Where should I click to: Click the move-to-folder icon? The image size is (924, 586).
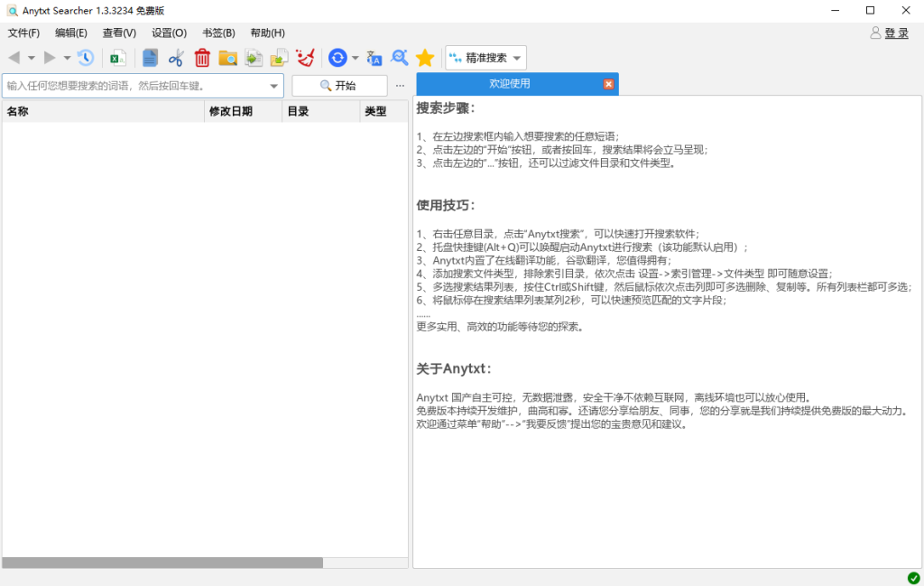coord(280,58)
